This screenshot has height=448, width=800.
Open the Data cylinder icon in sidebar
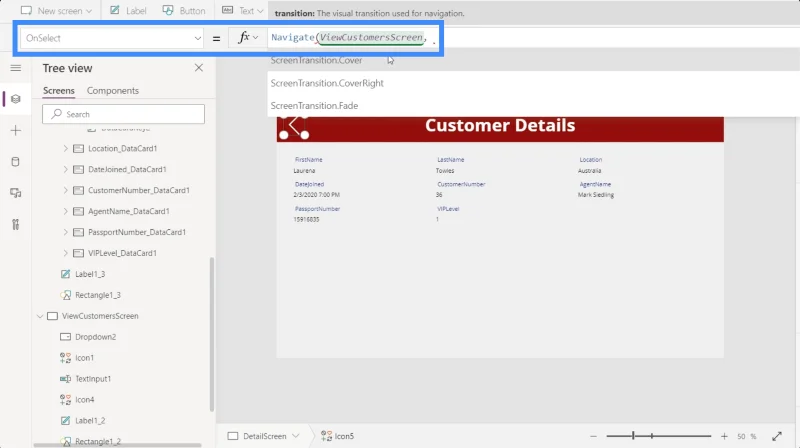coord(16,162)
